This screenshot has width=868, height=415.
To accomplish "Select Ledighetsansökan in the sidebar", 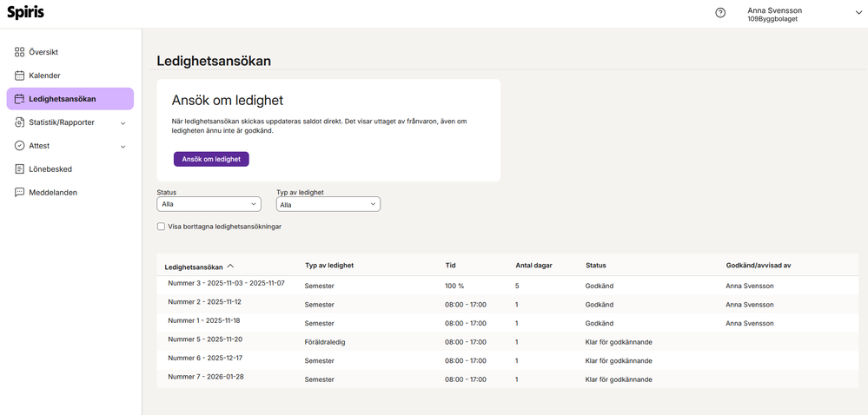I will [x=70, y=99].
